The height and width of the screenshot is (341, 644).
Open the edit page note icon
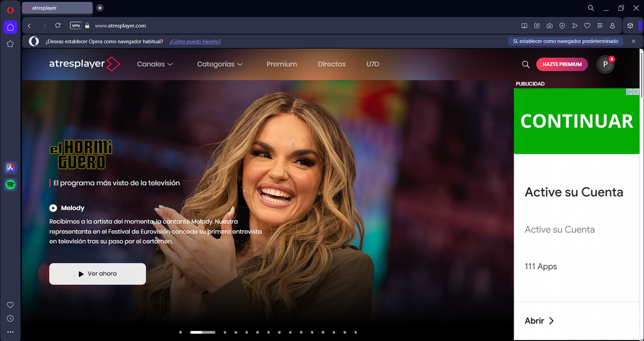point(537,26)
